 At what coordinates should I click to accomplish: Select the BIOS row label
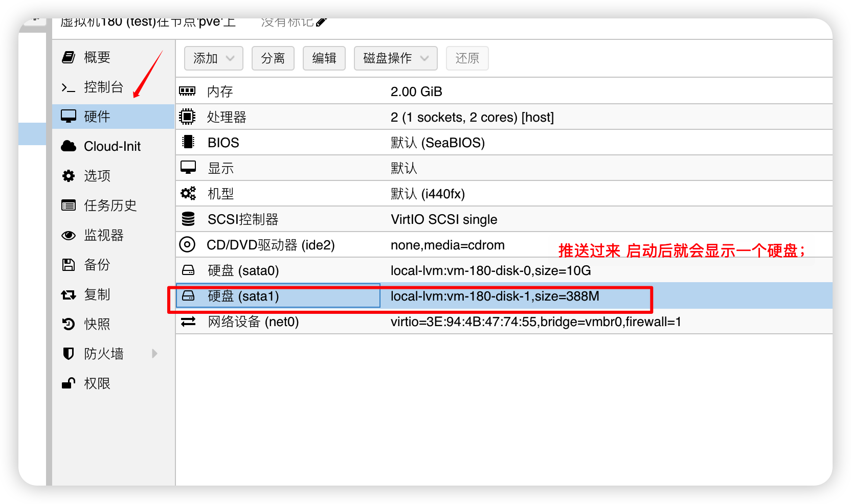223,143
